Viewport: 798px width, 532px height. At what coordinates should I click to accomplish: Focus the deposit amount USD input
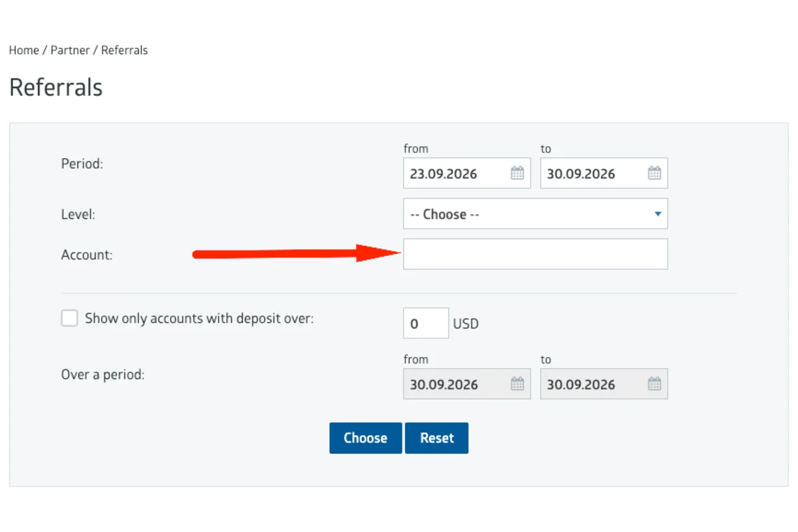(x=426, y=323)
